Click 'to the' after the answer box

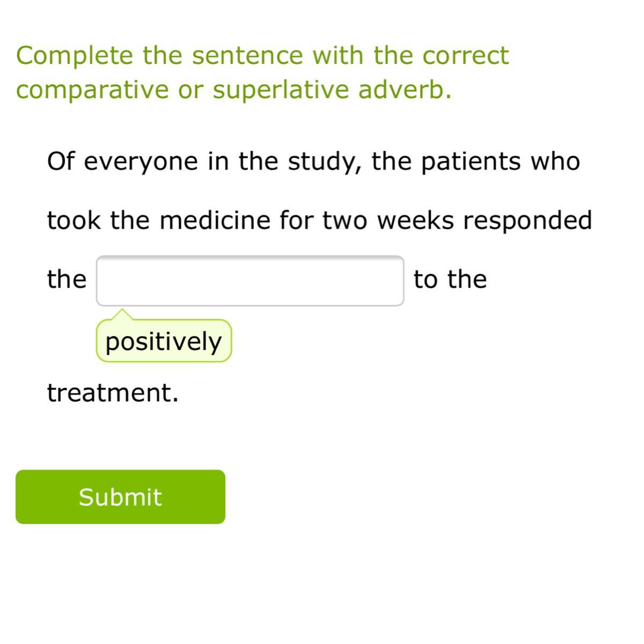point(450,279)
